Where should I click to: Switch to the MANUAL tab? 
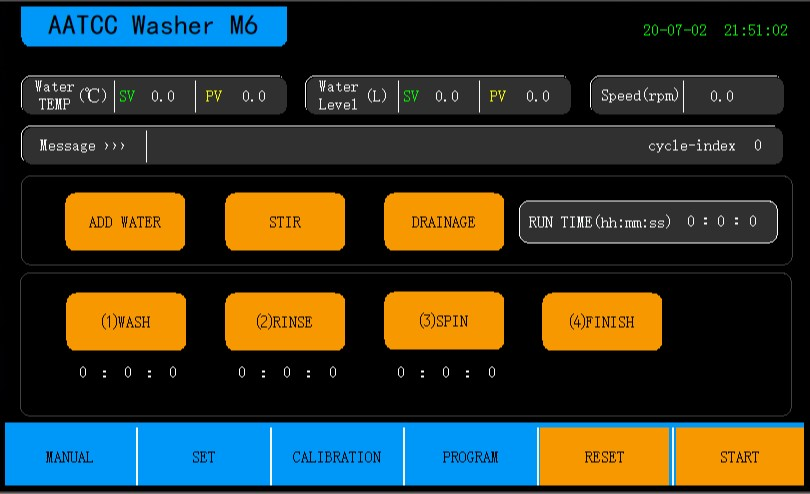(x=70, y=457)
